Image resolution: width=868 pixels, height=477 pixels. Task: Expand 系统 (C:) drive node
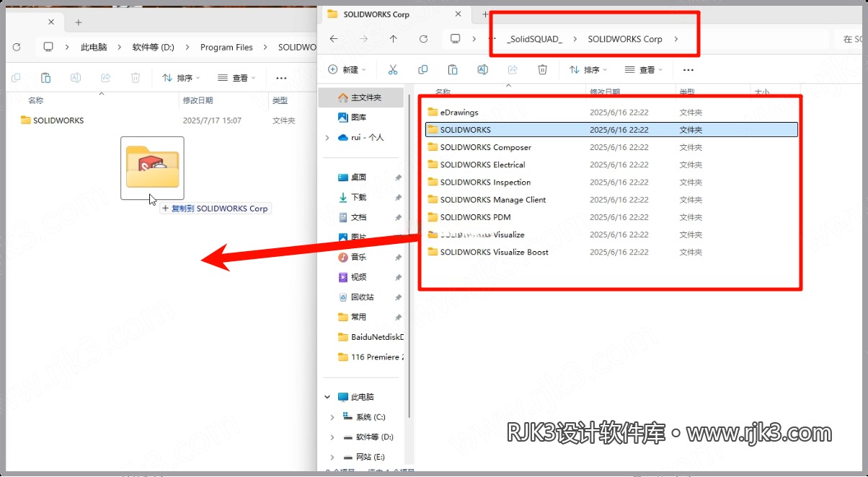pyautogui.click(x=332, y=417)
